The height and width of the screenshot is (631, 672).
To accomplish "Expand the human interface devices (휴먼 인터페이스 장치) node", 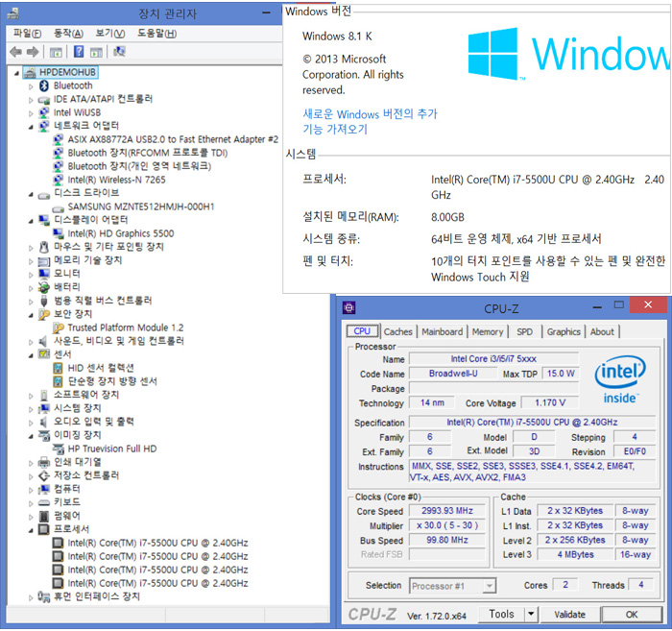I will pyautogui.click(x=31, y=597).
